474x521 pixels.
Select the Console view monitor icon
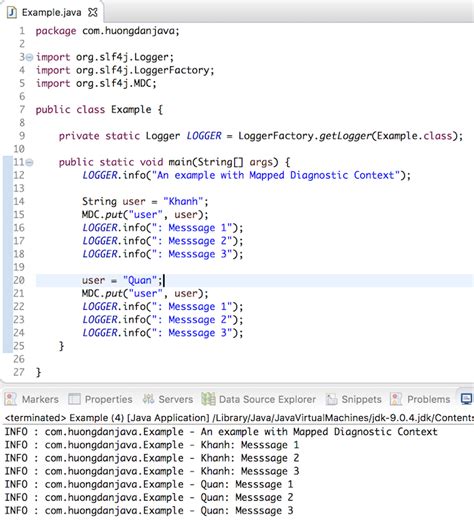[x=466, y=399]
